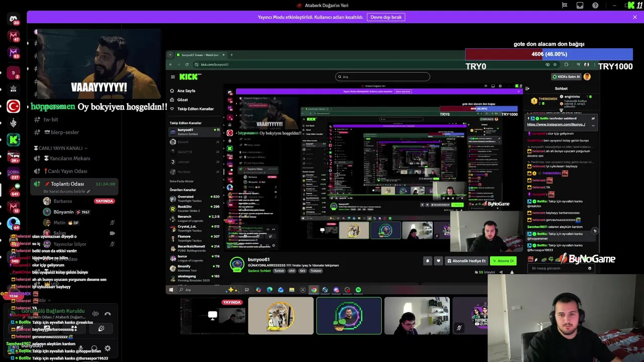
Task: Open Discord user settings gear
Action: tap(108, 348)
